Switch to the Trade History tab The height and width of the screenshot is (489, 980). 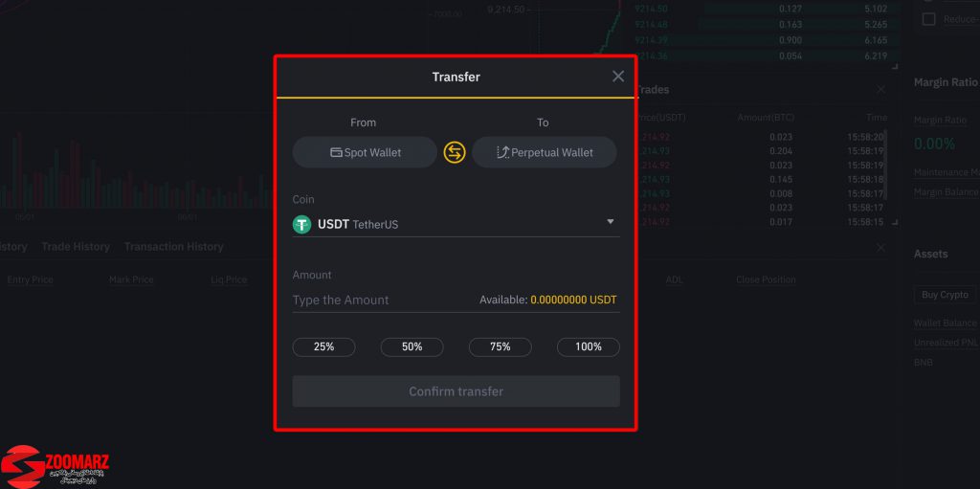tap(76, 246)
